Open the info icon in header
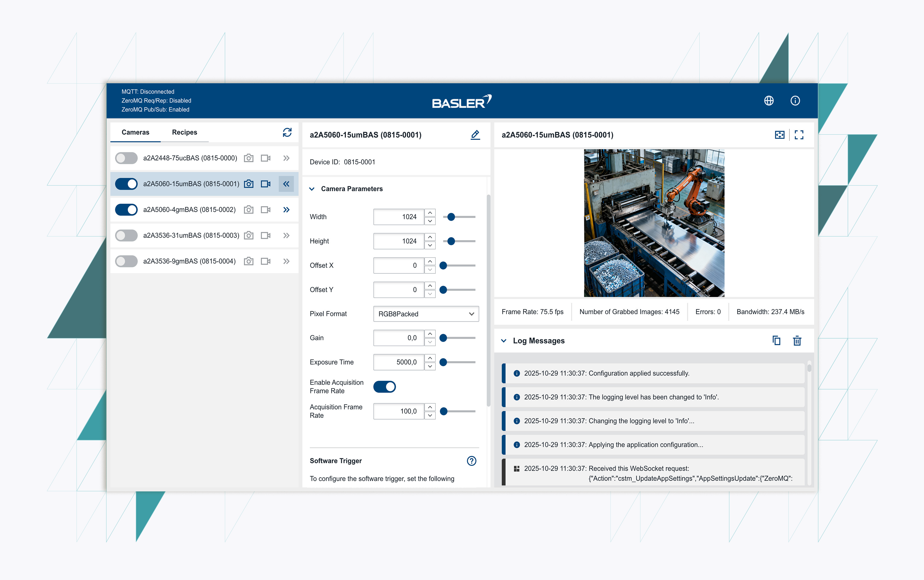This screenshot has height=580, width=924. pos(795,100)
